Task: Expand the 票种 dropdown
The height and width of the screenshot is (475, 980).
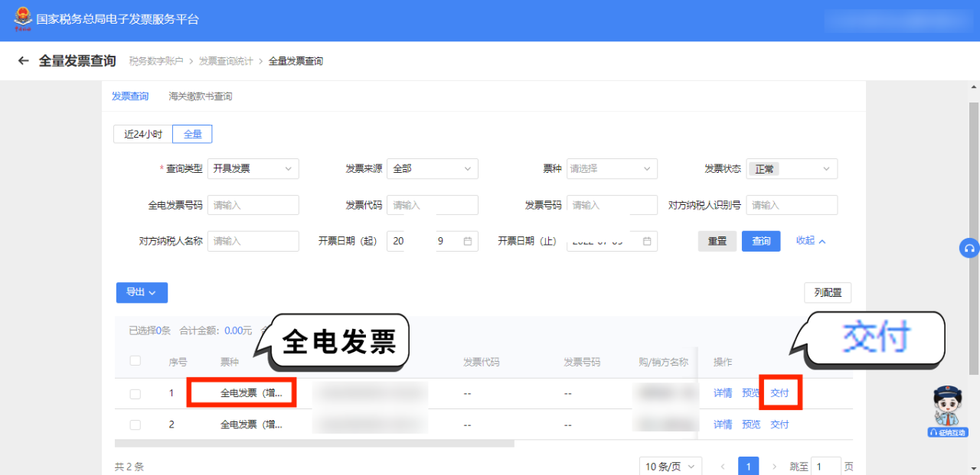Action: [612, 168]
